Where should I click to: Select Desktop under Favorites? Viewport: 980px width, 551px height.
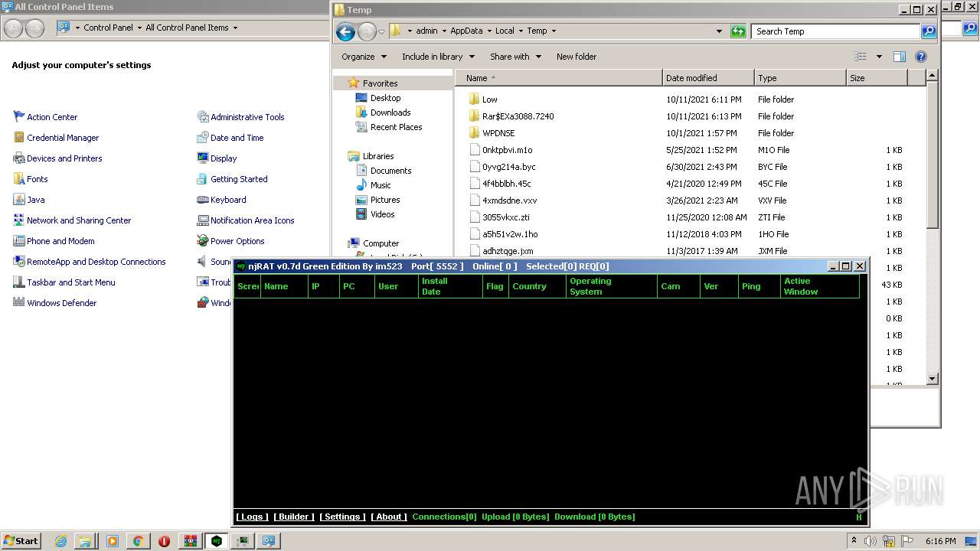(378, 98)
